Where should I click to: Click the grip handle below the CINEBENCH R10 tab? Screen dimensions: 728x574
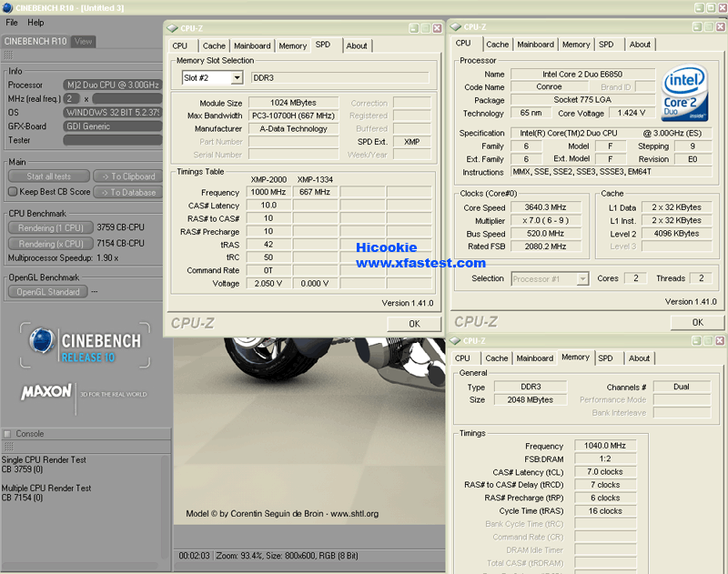click(8, 55)
